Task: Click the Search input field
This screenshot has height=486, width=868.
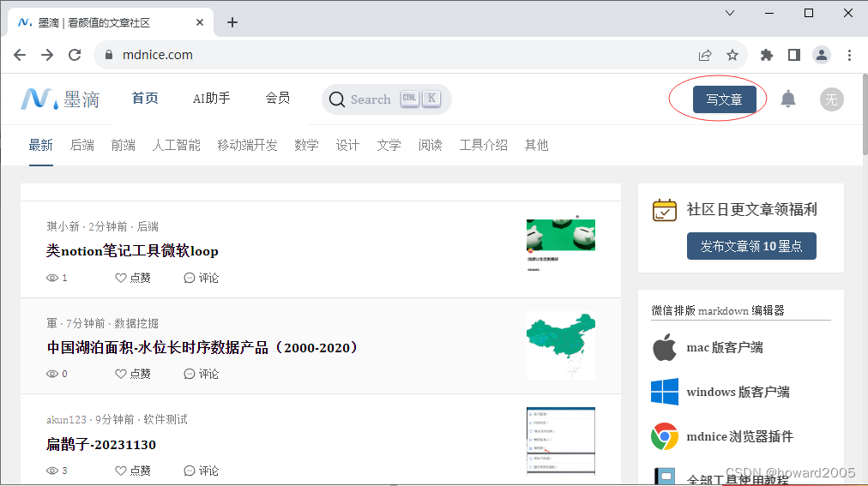Action: coord(386,99)
